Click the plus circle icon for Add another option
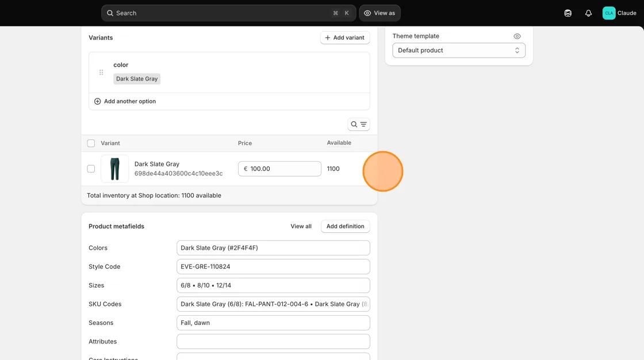 [97, 101]
